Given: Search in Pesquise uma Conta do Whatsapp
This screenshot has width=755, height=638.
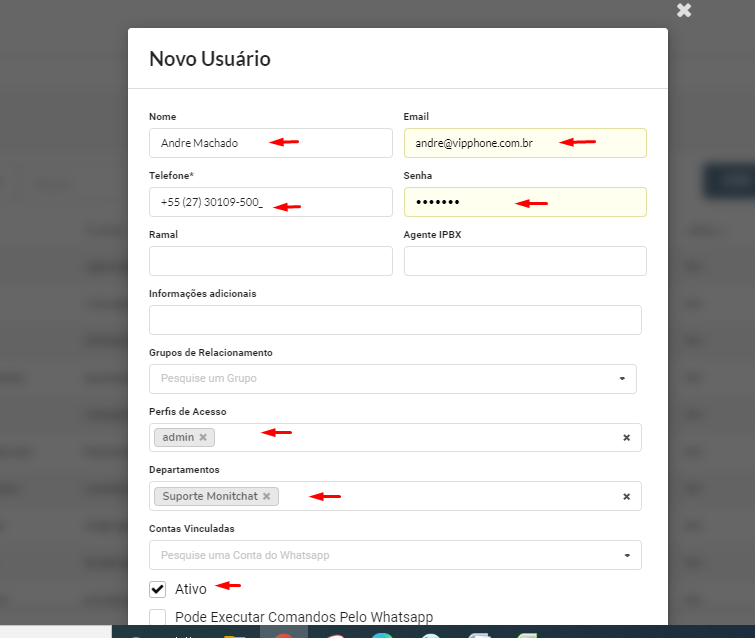Looking at the screenshot, I should (x=395, y=555).
